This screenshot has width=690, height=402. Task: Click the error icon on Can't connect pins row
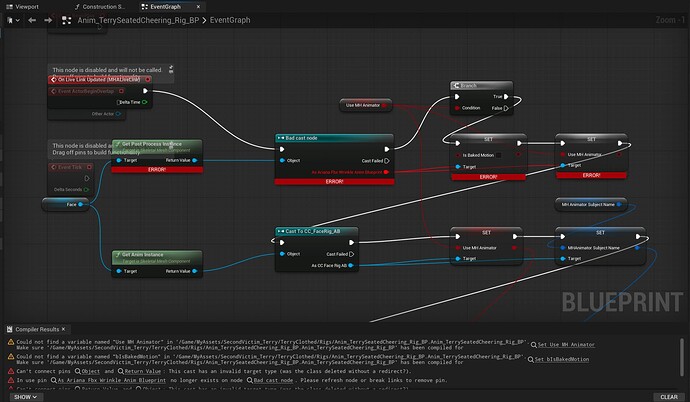(11, 371)
